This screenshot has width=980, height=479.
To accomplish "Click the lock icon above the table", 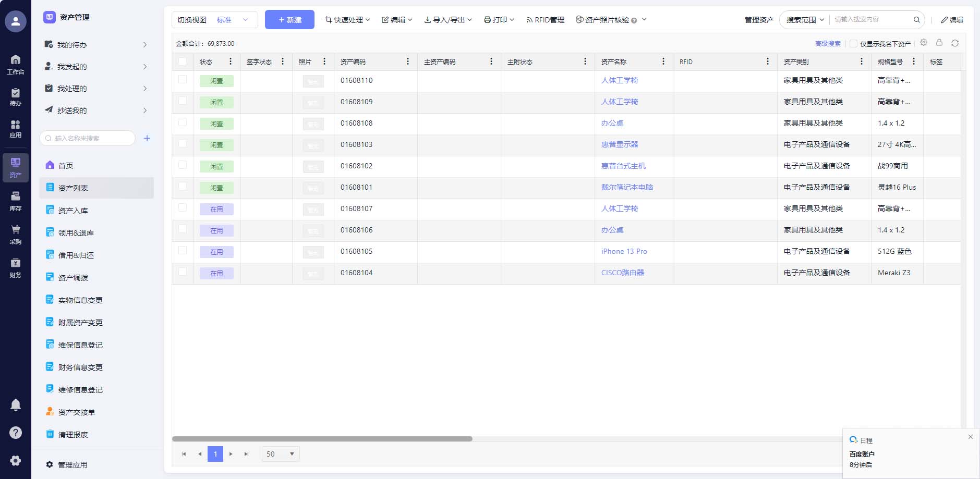I will click(x=939, y=43).
